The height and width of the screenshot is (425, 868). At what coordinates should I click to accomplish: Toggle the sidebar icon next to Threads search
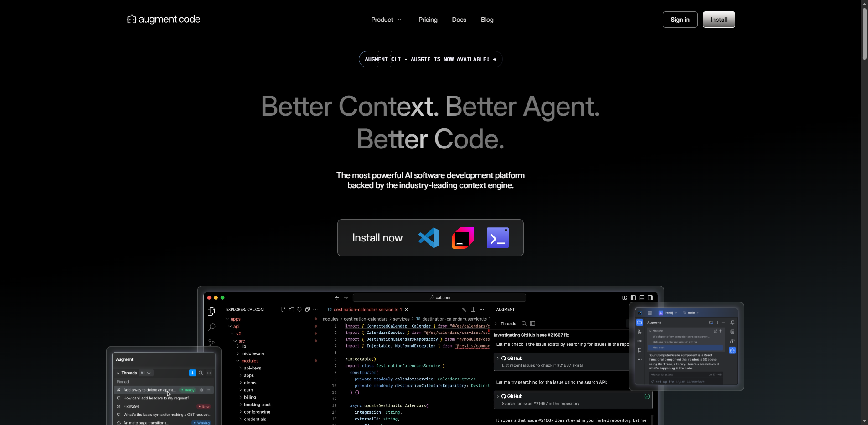pyautogui.click(x=532, y=323)
